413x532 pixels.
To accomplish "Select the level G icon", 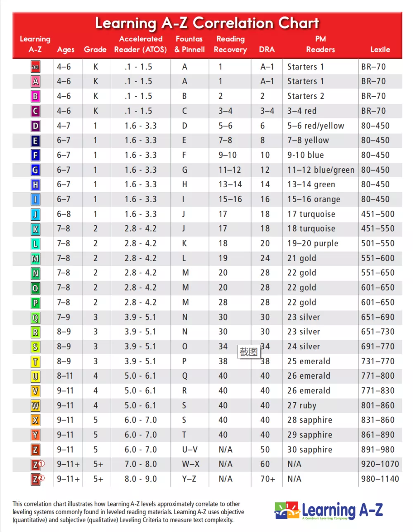I will pyautogui.click(x=36, y=170).
